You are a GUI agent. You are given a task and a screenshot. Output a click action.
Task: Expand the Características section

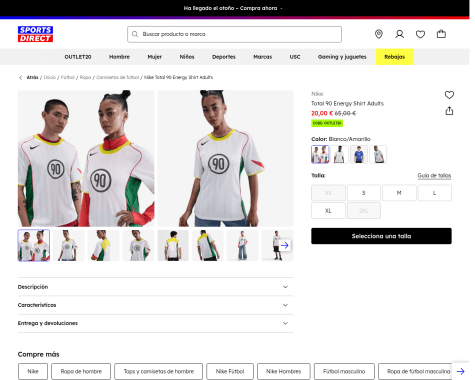point(156,305)
